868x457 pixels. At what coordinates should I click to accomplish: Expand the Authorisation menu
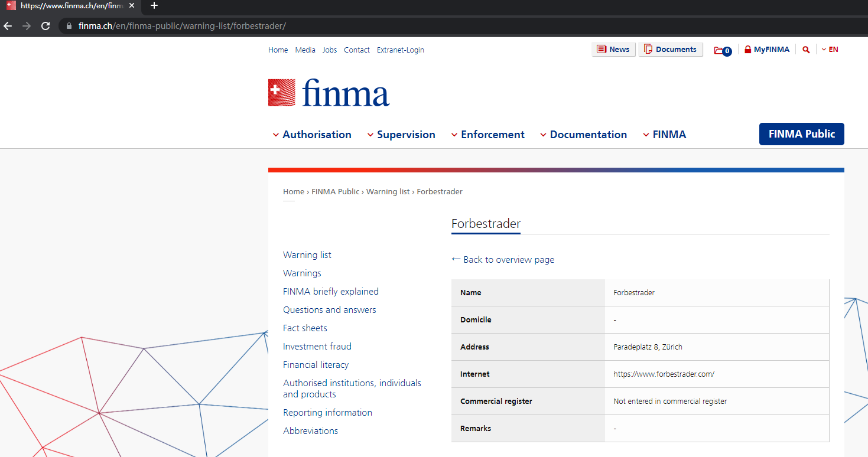click(x=311, y=135)
